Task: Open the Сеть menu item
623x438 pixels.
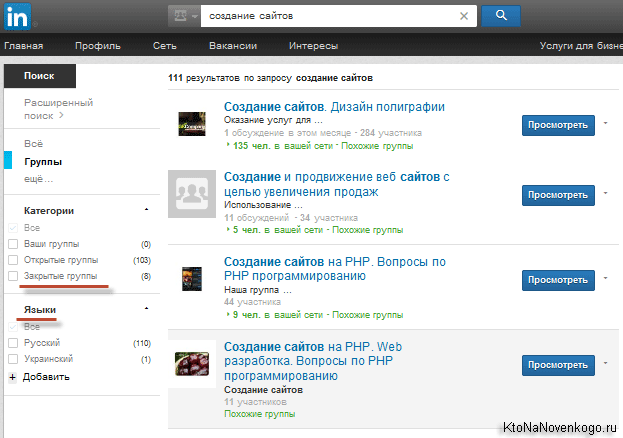Action: click(164, 46)
